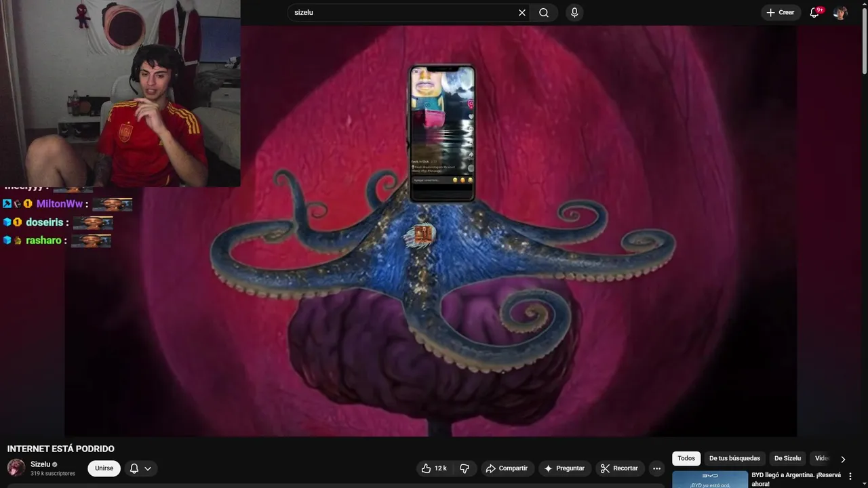Open the Sizelu channel name link
Image resolution: width=868 pixels, height=488 pixels.
coord(40,464)
